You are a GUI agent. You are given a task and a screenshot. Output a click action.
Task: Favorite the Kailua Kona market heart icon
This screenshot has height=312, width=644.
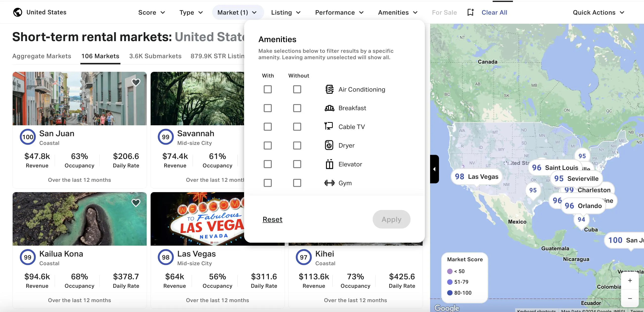pos(136,203)
